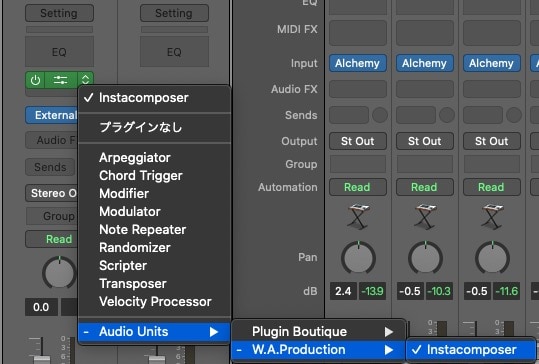
Task: Open first mixer channel Read automation menu
Action: pos(358,187)
